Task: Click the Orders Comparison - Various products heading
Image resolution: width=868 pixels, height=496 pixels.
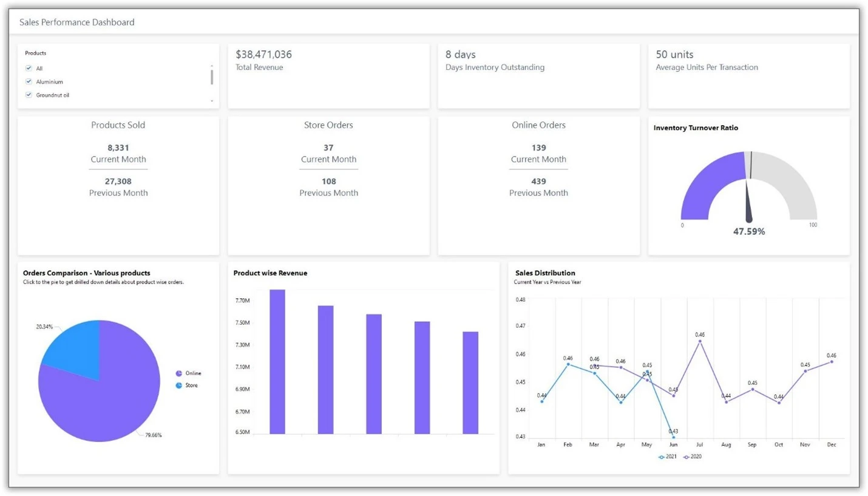Action: [x=87, y=273]
